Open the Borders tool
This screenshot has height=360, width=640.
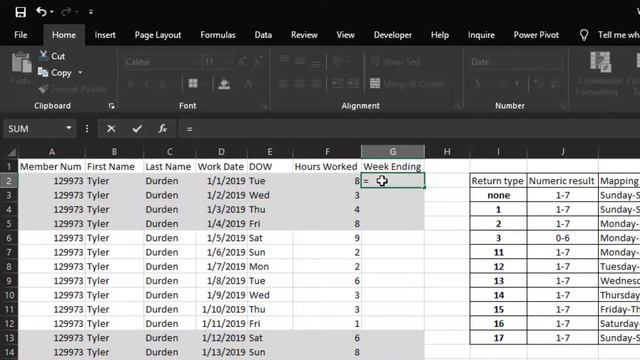[193, 84]
